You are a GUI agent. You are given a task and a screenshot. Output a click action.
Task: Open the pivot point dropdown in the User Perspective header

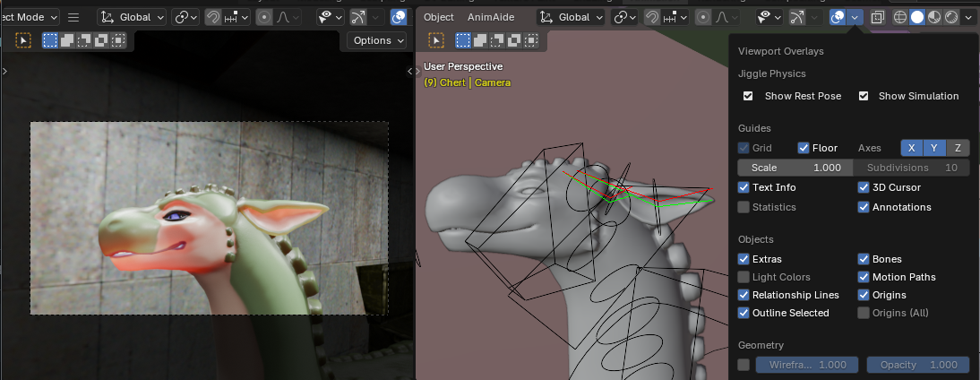(625, 18)
